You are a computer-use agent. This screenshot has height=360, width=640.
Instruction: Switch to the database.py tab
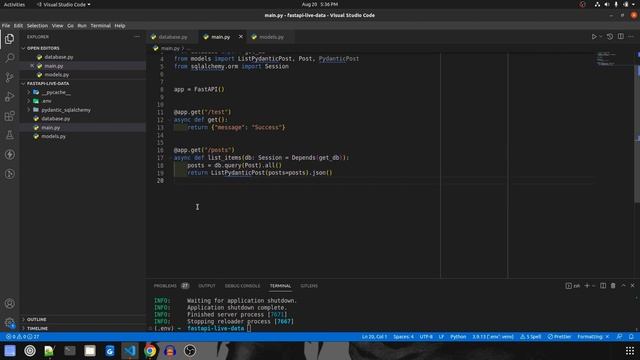173,37
